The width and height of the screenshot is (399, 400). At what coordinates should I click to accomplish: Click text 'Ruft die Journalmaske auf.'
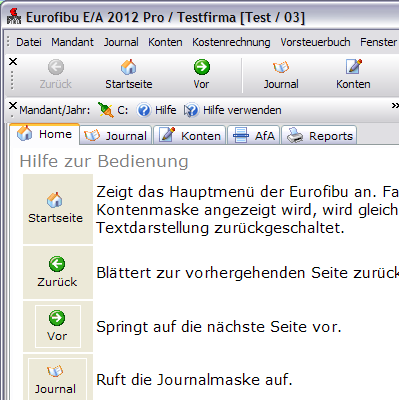tap(194, 380)
